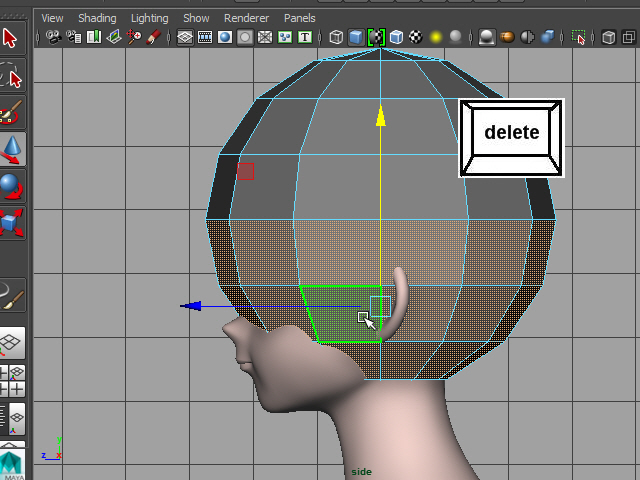Open the Shading menu
This screenshot has width=640, height=480.
97,18
